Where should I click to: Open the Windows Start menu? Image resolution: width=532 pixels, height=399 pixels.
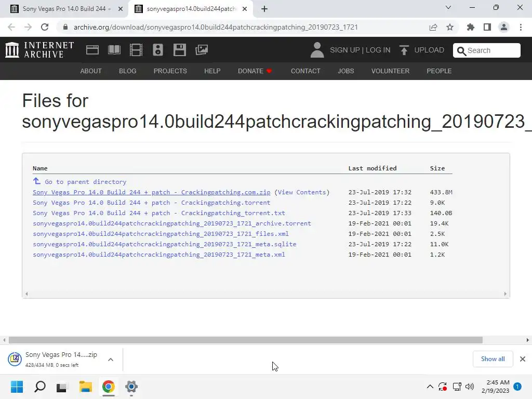(17, 387)
